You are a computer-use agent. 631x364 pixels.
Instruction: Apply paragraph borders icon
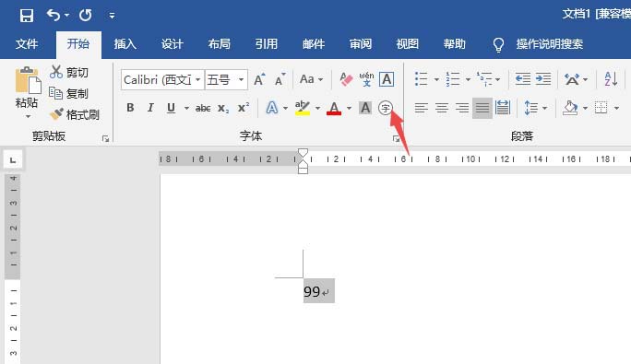click(601, 108)
